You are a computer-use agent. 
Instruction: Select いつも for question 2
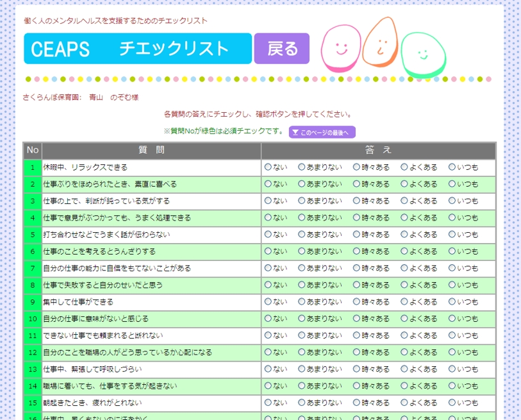coord(452,184)
